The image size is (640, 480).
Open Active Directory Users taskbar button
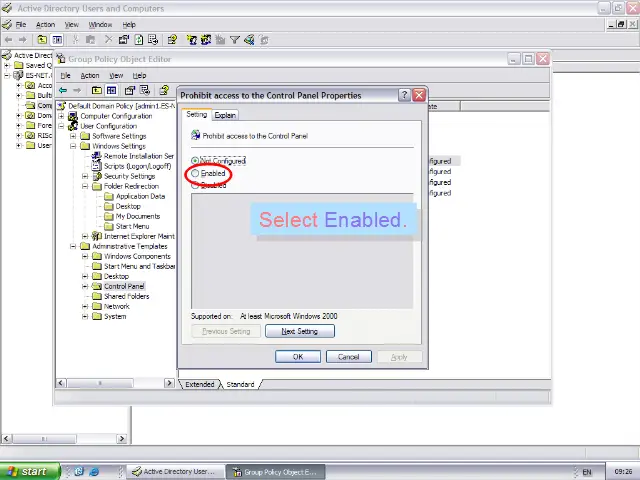point(176,471)
